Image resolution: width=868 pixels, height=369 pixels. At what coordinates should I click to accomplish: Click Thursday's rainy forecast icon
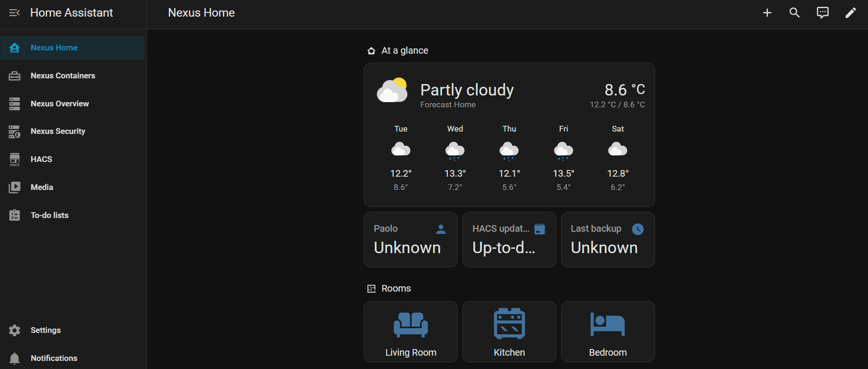coord(509,151)
